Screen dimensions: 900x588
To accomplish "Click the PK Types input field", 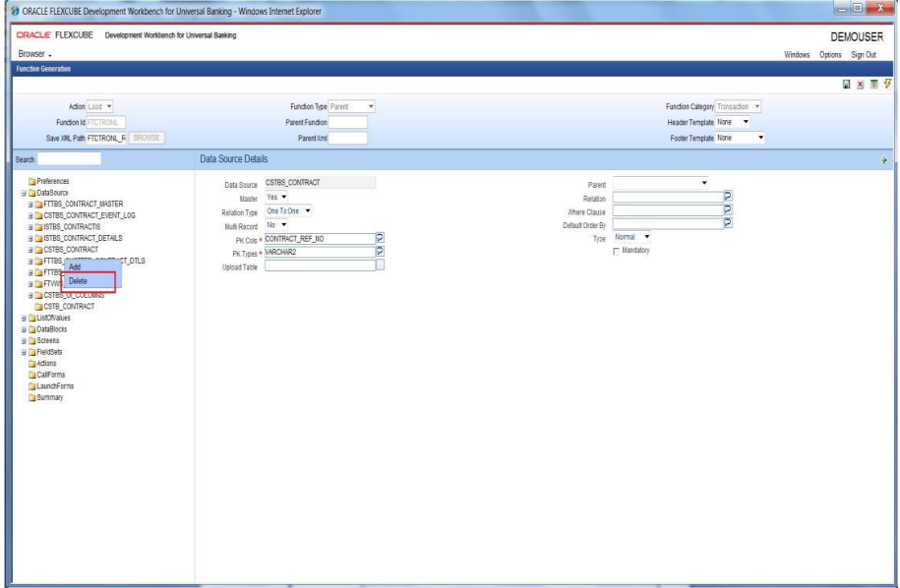I will point(320,252).
